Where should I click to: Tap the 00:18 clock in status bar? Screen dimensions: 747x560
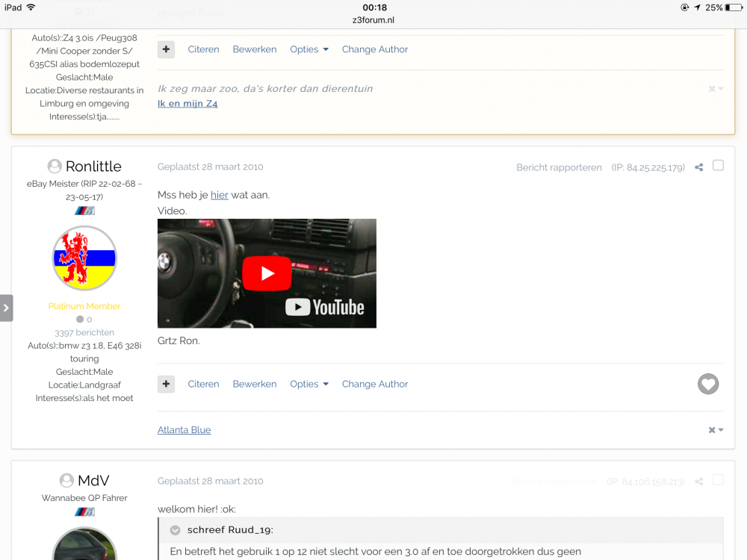pos(374,7)
